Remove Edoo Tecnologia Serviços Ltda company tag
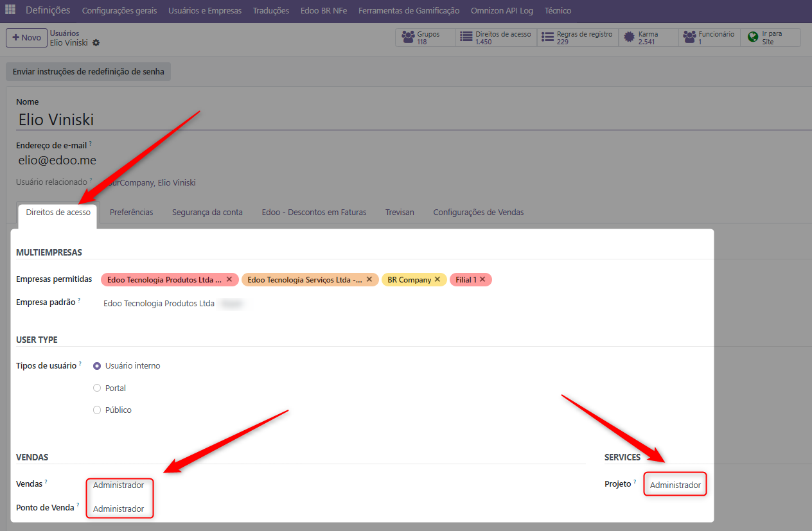This screenshot has height=531, width=812. pyautogui.click(x=369, y=279)
